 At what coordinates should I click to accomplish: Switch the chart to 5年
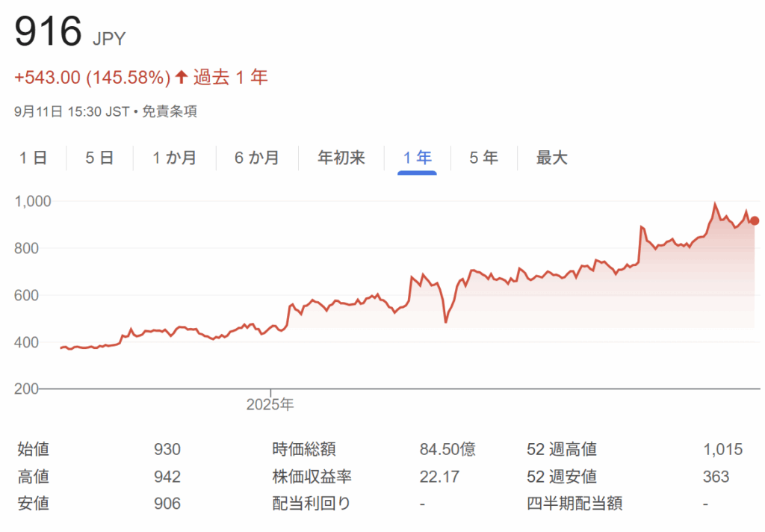(483, 158)
